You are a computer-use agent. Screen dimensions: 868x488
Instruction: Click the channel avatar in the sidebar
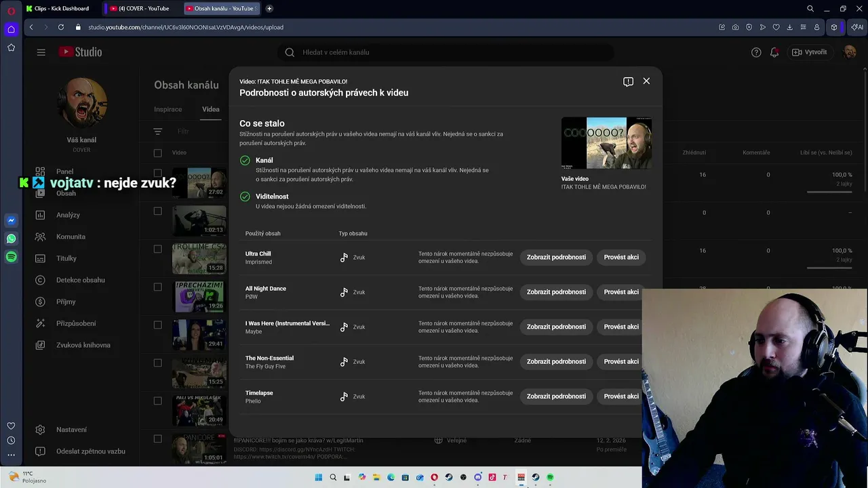pyautogui.click(x=81, y=104)
